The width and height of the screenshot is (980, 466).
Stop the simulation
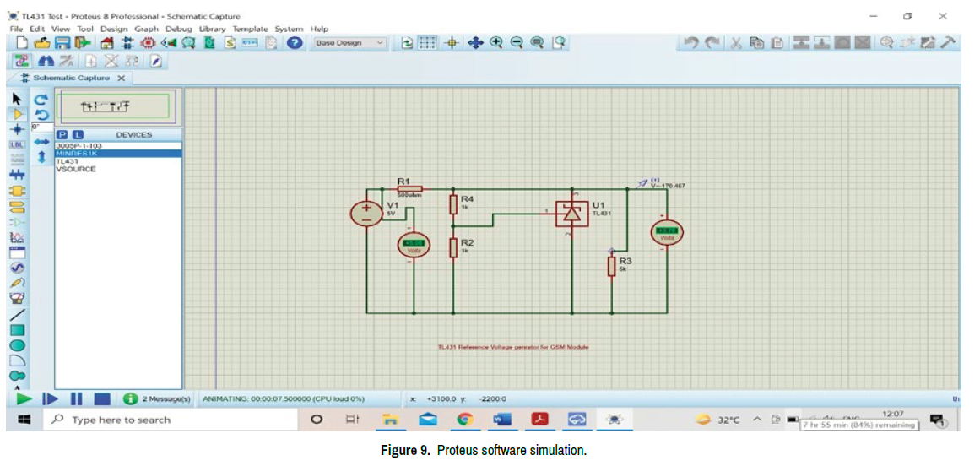101,398
